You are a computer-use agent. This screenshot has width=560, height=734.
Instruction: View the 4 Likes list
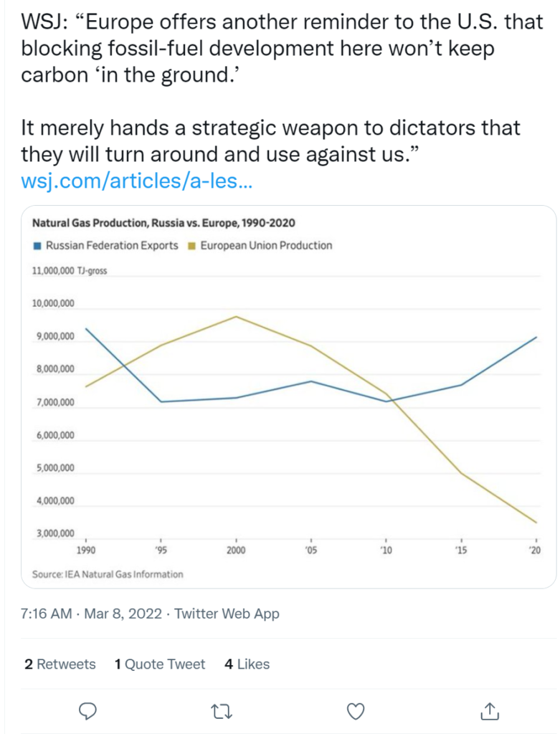[247, 664]
